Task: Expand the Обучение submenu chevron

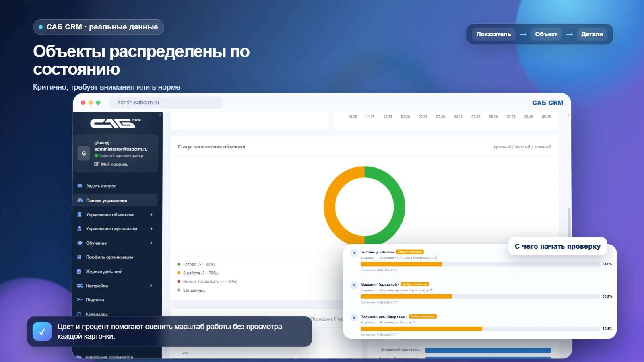Action: point(151,243)
